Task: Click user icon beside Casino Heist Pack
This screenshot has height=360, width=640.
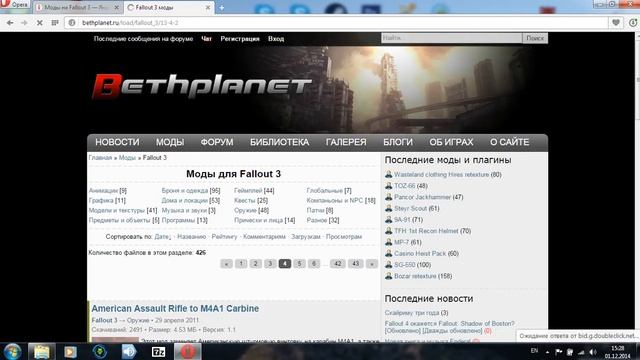Action: [x=388, y=253]
